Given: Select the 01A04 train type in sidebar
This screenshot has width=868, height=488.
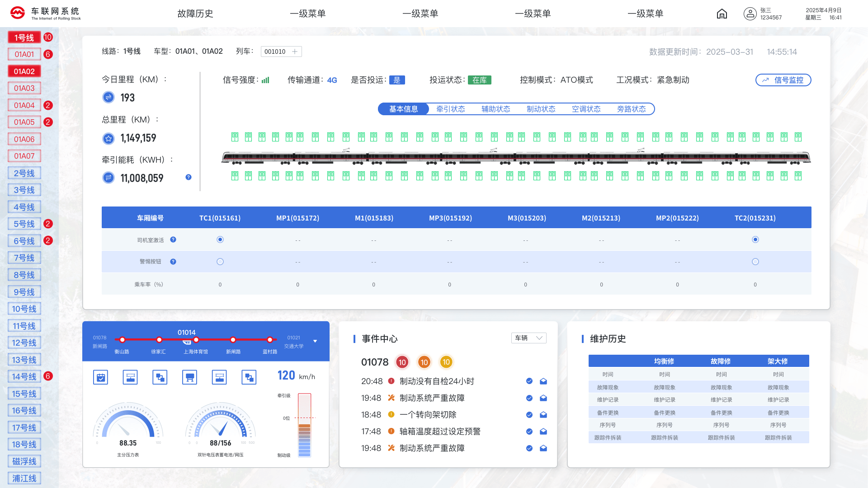Looking at the screenshot, I should click(x=24, y=105).
